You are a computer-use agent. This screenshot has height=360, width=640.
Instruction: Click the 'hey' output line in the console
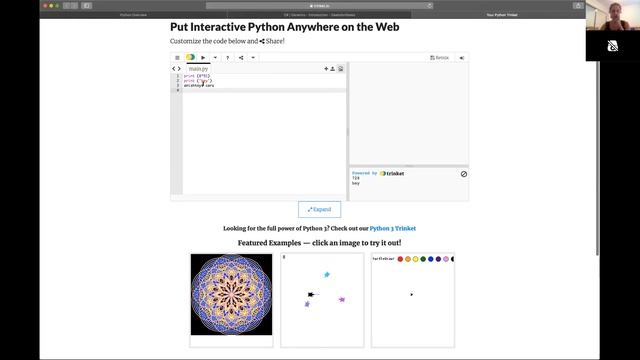tap(356, 183)
